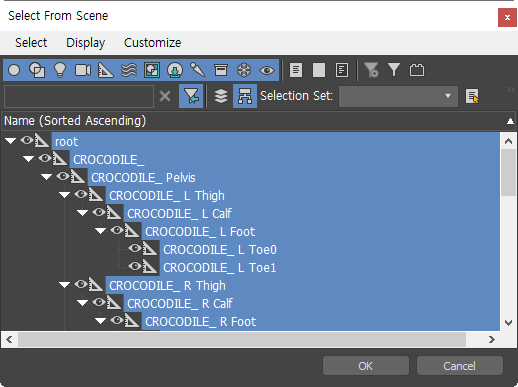Switch to Sort by Hierarchy view
Viewport: 518px width, 387px height.
click(245, 96)
